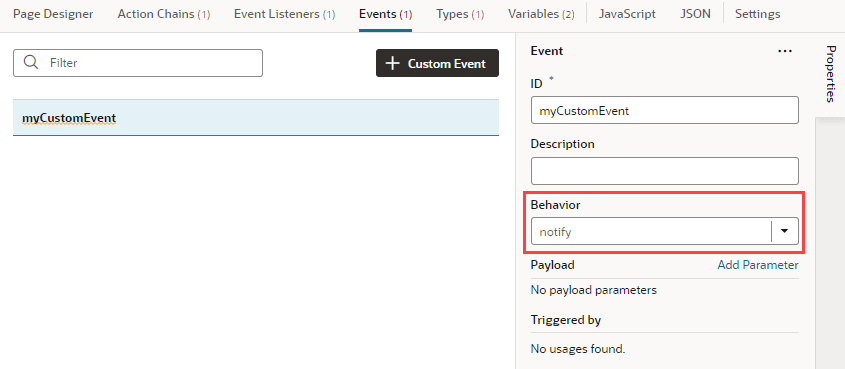
Task: Add a new Custom Event
Action: click(x=437, y=63)
